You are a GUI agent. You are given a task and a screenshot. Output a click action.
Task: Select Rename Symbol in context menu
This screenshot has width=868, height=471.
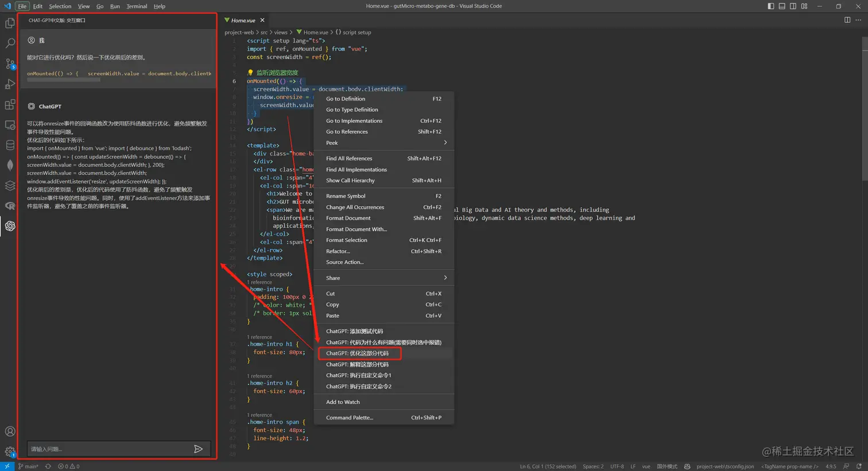384,196
